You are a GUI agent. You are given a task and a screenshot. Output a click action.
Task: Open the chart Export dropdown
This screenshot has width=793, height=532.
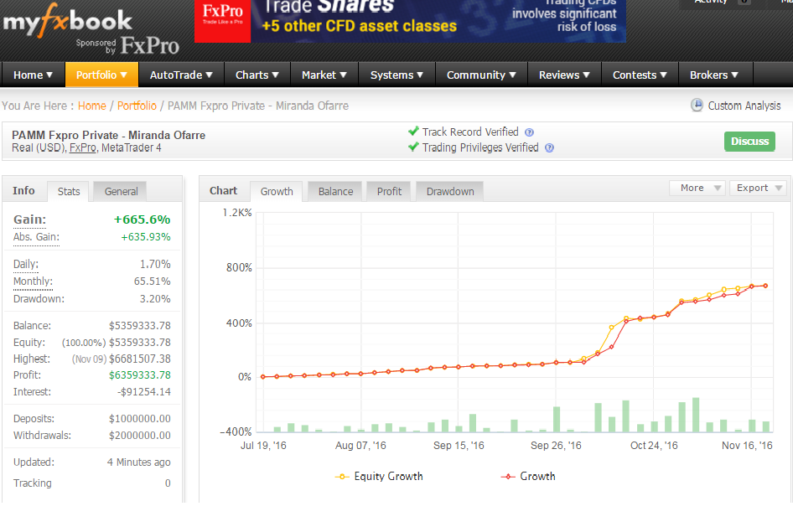758,188
